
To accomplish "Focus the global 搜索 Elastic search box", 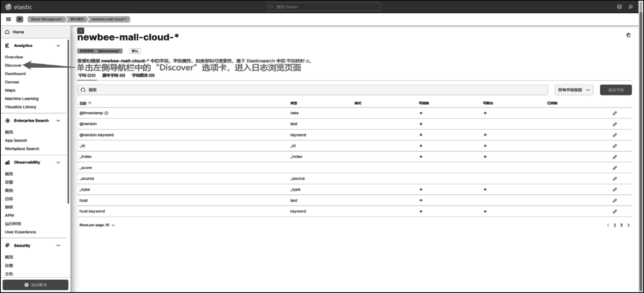I will 324,7.
